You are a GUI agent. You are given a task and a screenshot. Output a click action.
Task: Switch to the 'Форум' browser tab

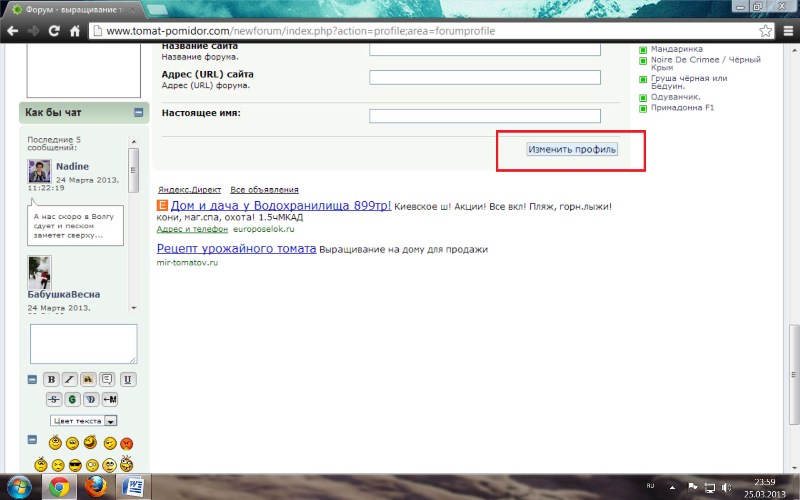[x=68, y=9]
